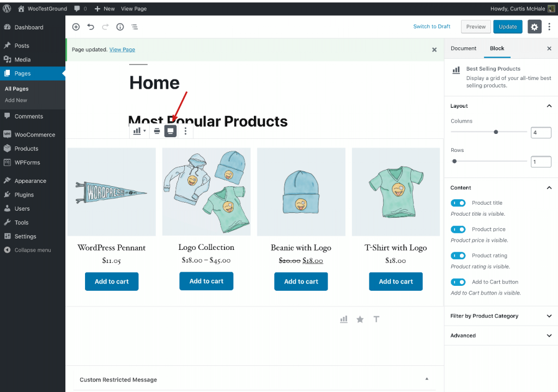Screen dimensions: 558x392
Task: Dismiss the Page updated notice
Action: coord(434,50)
